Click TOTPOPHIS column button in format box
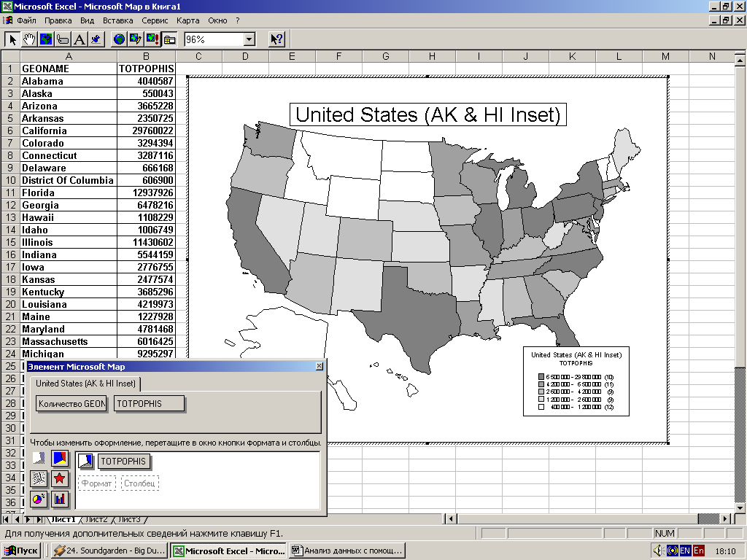The width and height of the screenshot is (747, 560). pyautogui.click(x=123, y=461)
